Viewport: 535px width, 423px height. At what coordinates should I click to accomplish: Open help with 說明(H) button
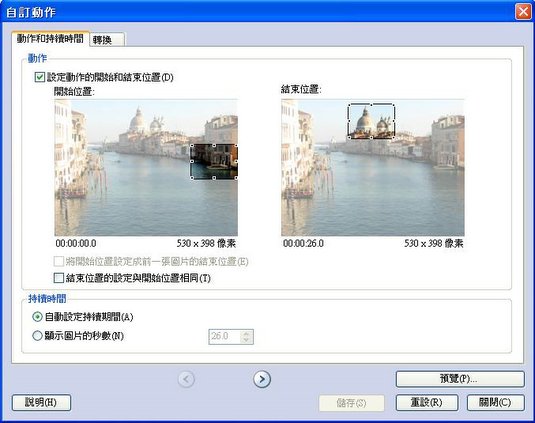41,403
